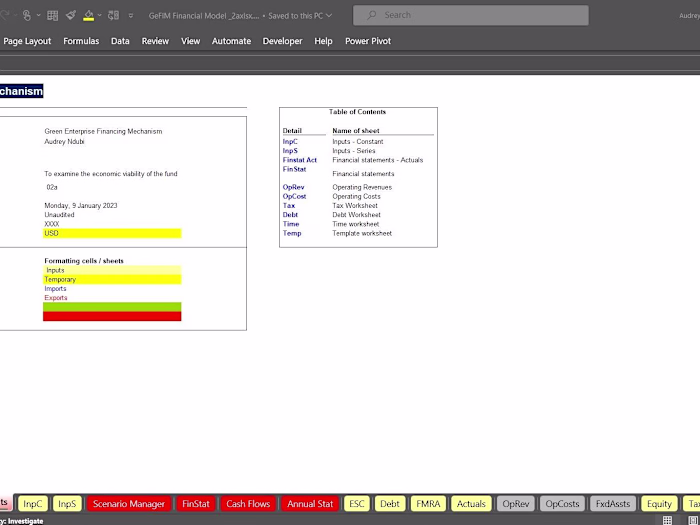Screen dimensions: 700x525
Task: Click the Touch/Mouse mode icon
Action: [27, 16]
